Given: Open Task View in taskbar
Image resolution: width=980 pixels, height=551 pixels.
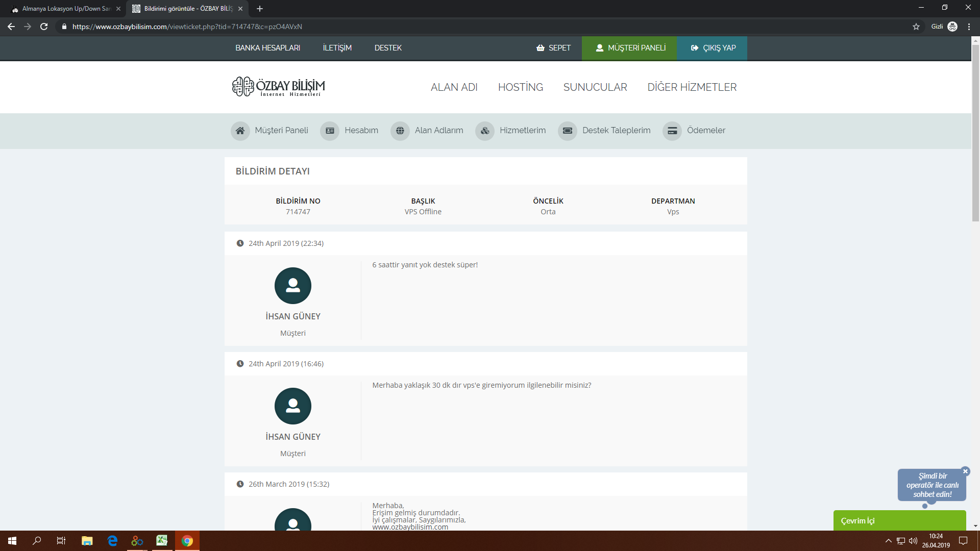Looking at the screenshot, I should pyautogui.click(x=61, y=541).
